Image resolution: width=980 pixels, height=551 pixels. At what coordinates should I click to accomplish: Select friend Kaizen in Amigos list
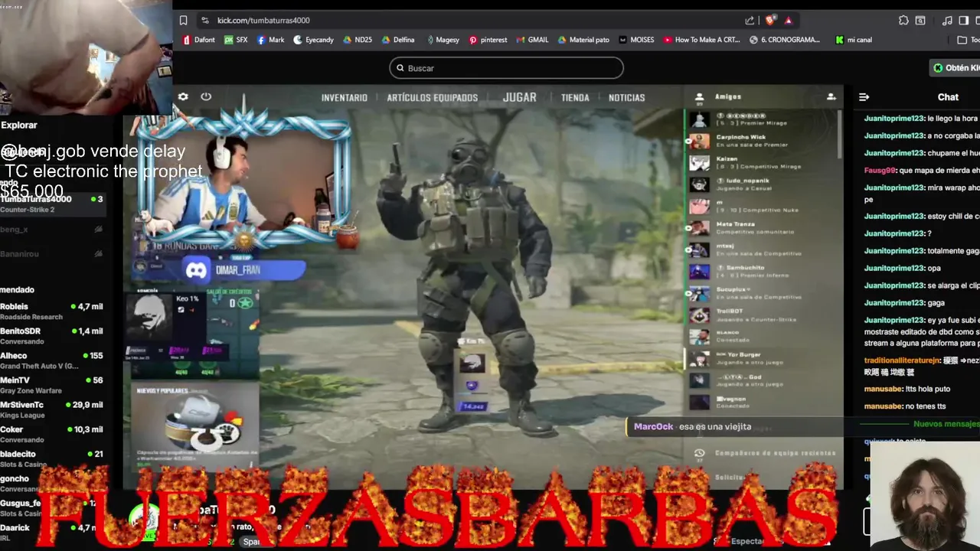(x=762, y=162)
